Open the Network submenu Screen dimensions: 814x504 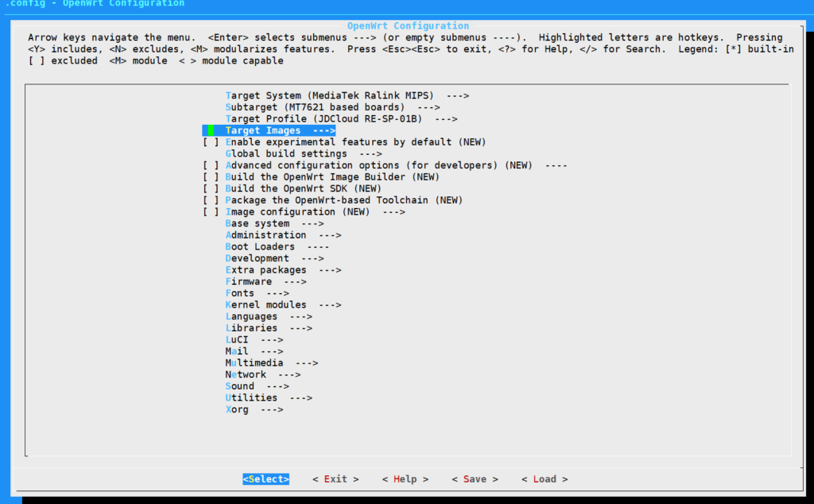tap(262, 374)
